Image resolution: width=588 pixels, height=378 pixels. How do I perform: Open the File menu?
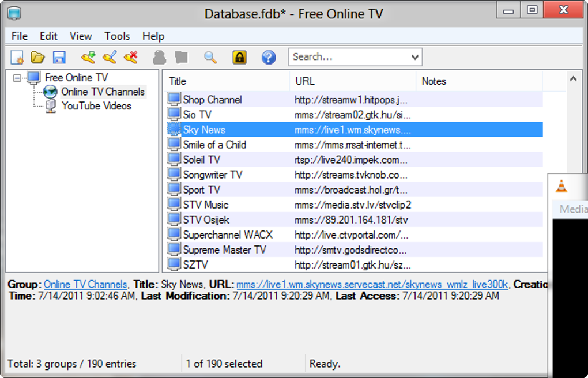pyautogui.click(x=20, y=36)
